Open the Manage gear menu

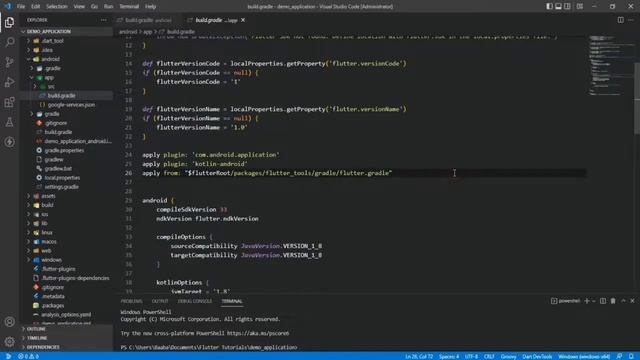(9, 341)
